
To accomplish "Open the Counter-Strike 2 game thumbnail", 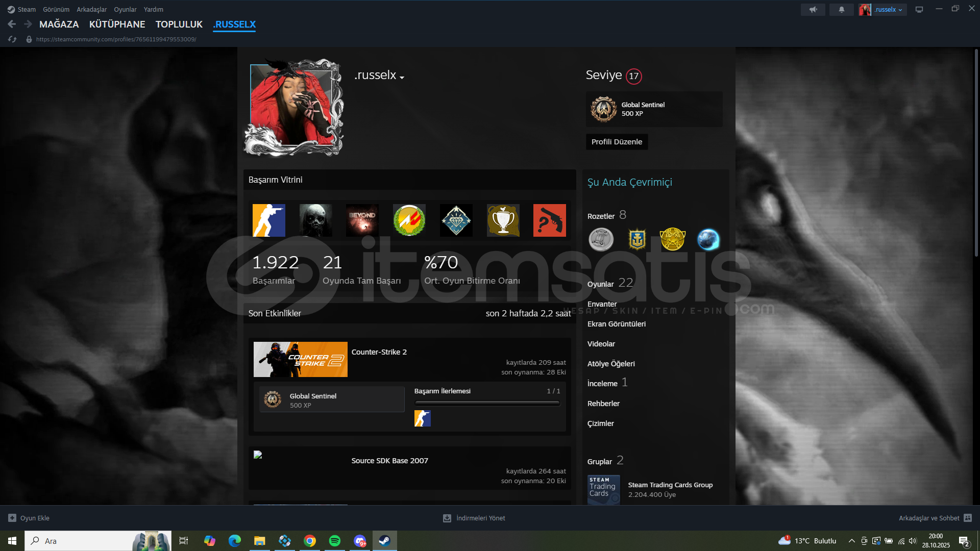I will pos(300,359).
